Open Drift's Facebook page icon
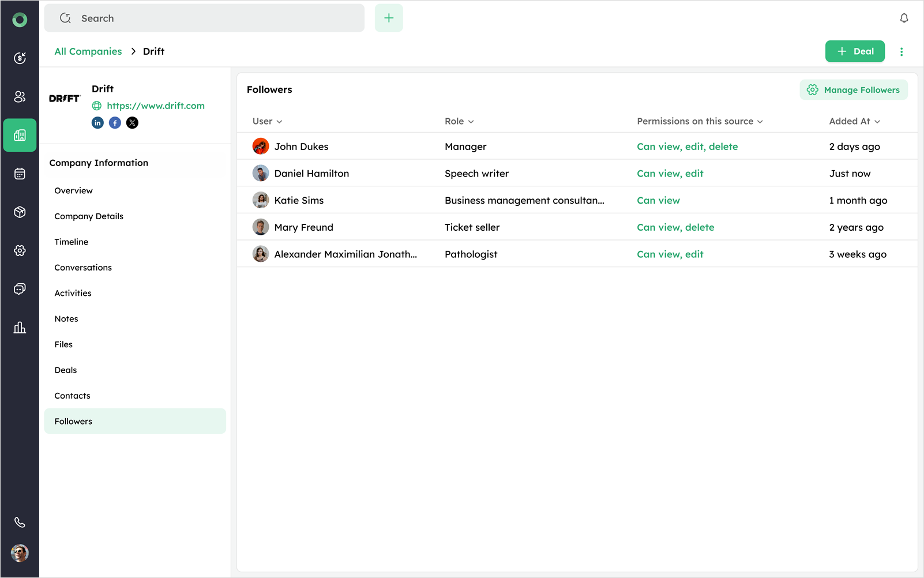Image resolution: width=924 pixels, height=578 pixels. (115, 123)
